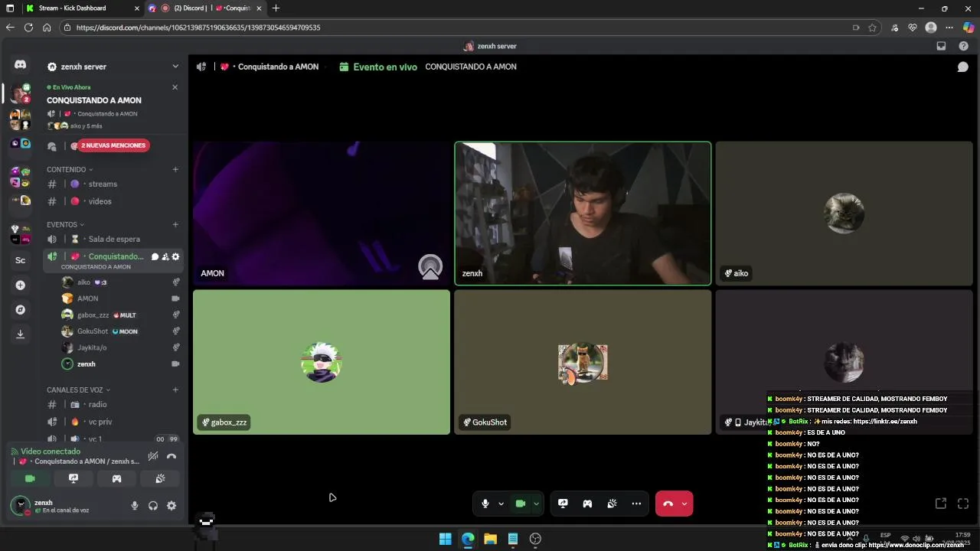
Task: Select the aiko participant tile
Action: (x=844, y=213)
